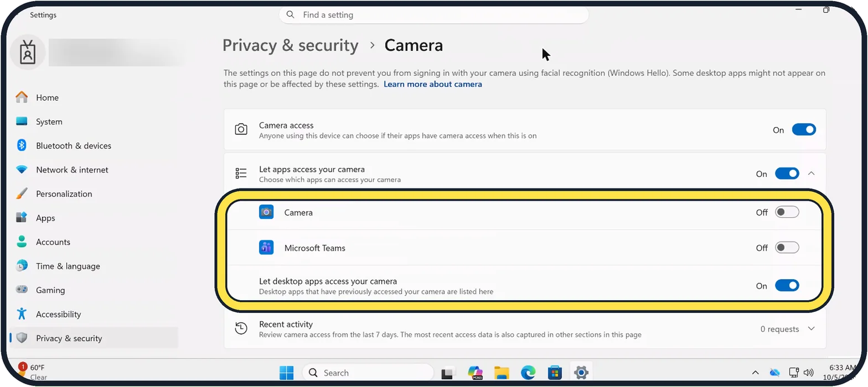
Task: Select System in the sidebar
Action: tap(94, 122)
